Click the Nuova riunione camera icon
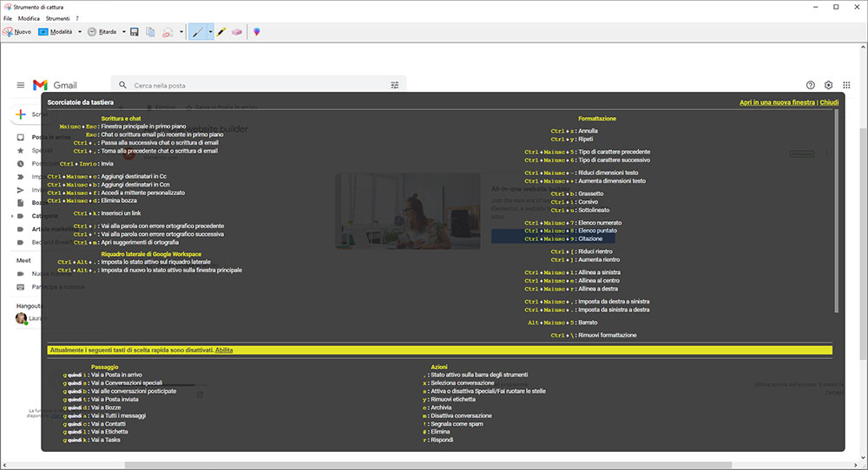 tap(21, 274)
